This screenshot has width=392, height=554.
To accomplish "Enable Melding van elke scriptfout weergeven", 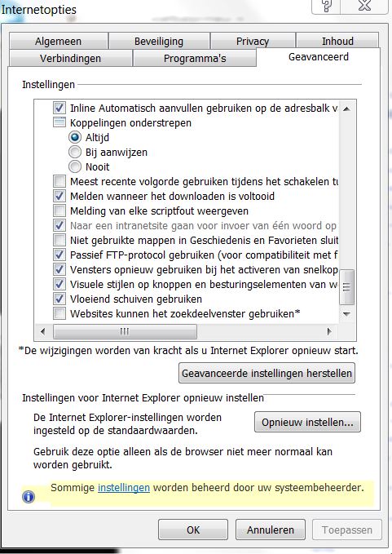I will coord(59,211).
